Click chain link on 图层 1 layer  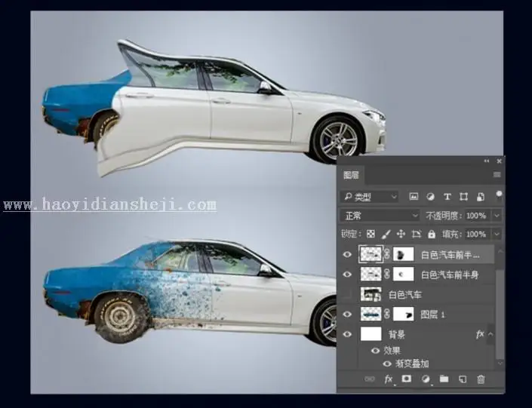pyautogui.click(x=387, y=314)
